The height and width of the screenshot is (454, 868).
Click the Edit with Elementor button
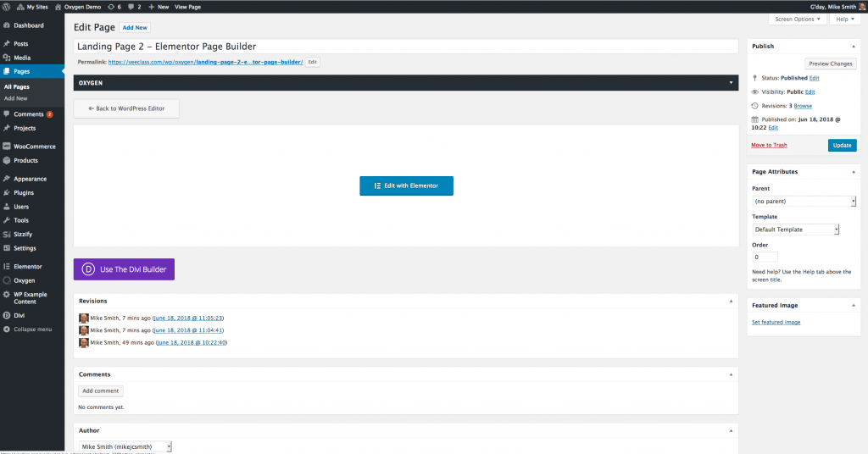click(x=406, y=185)
